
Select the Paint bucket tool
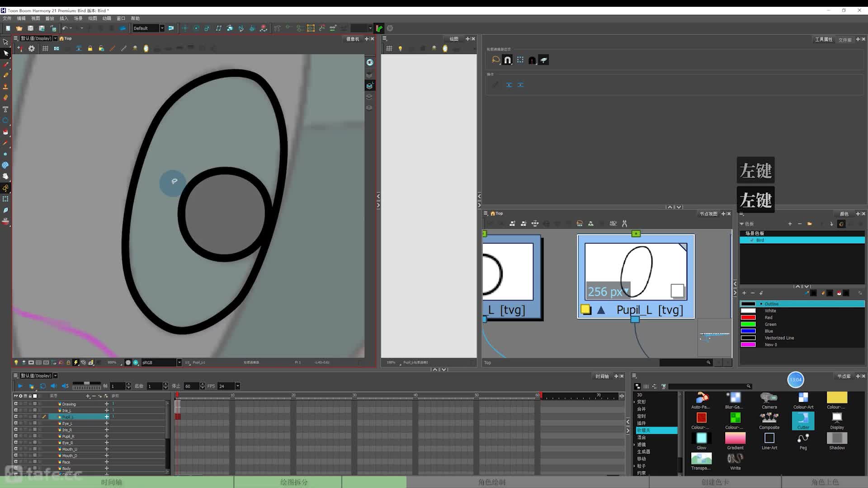pyautogui.click(x=6, y=132)
